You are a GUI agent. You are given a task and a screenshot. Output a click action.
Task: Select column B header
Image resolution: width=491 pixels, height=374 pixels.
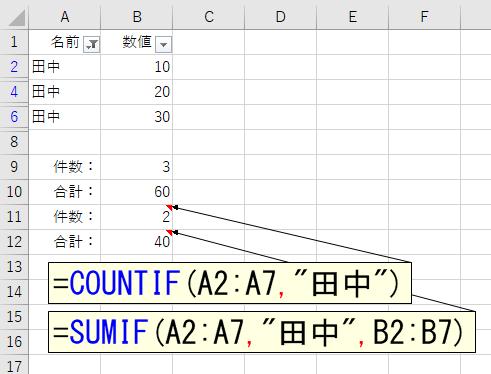click(137, 17)
